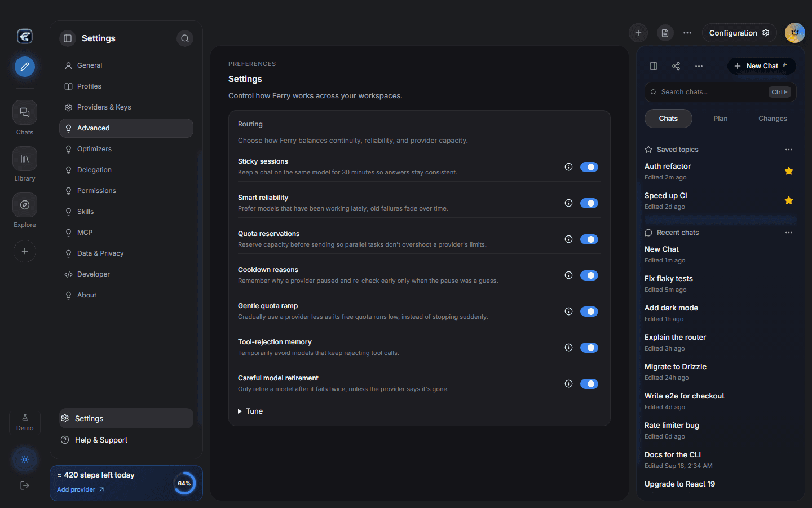Image resolution: width=812 pixels, height=508 pixels.
Task: Switch to the Chats tab
Action: [668, 119]
